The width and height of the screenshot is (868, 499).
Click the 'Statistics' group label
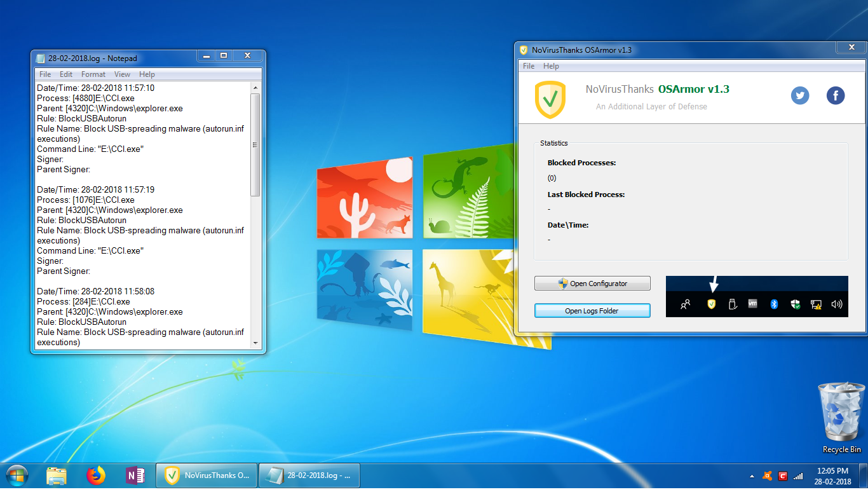pyautogui.click(x=554, y=144)
